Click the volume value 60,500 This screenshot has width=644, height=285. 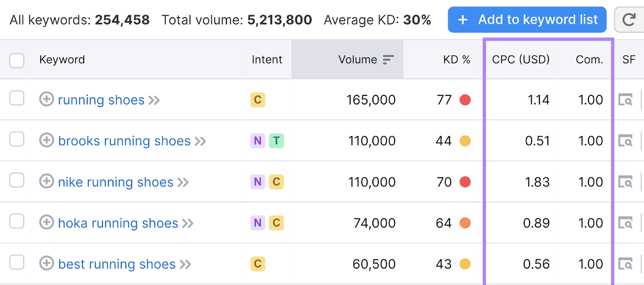pyautogui.click(x=374, y=264)
